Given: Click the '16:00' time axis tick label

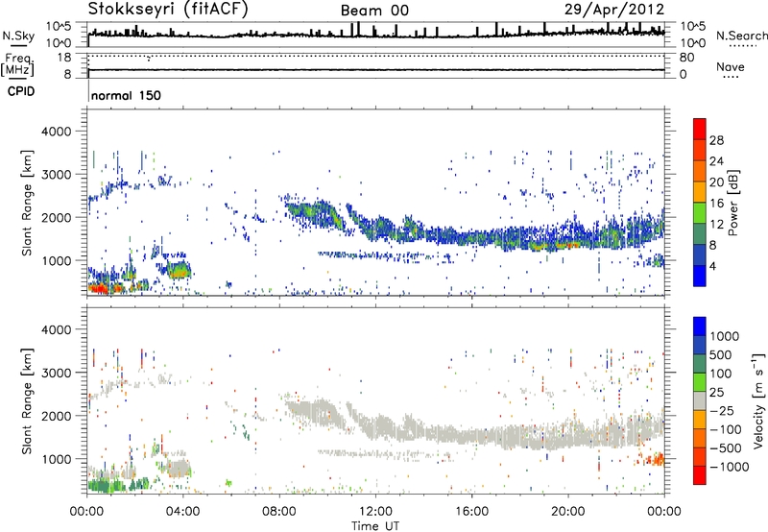Looking at the screenshot, I should 471,512.
